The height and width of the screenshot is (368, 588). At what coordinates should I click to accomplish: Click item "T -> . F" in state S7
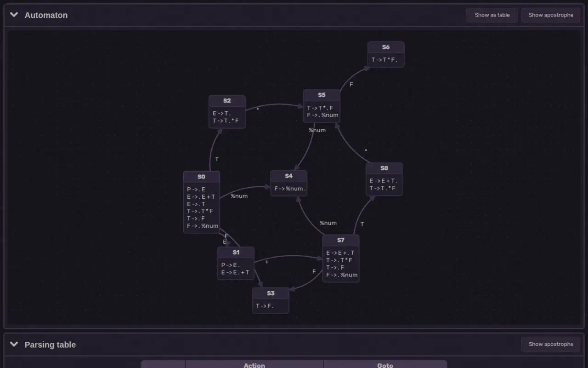point(335,268)
